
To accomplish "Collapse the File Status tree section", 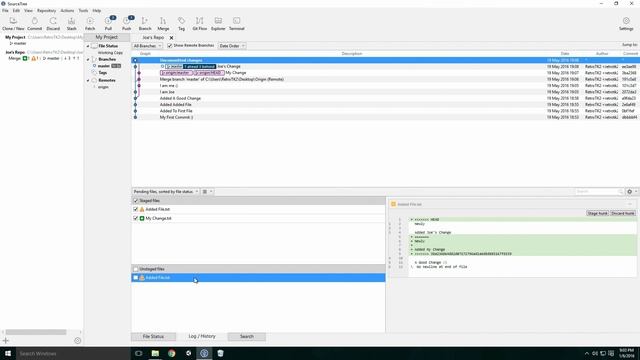I will click(88, 46).
